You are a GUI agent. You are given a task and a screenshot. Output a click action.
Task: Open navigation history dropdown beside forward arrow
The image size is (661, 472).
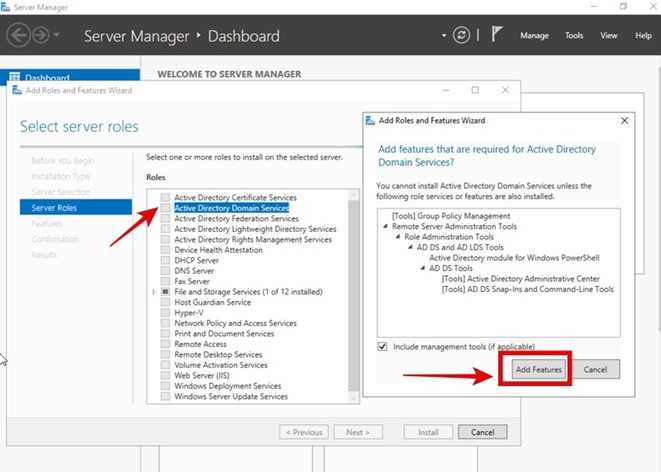click(x=56, y=35)
